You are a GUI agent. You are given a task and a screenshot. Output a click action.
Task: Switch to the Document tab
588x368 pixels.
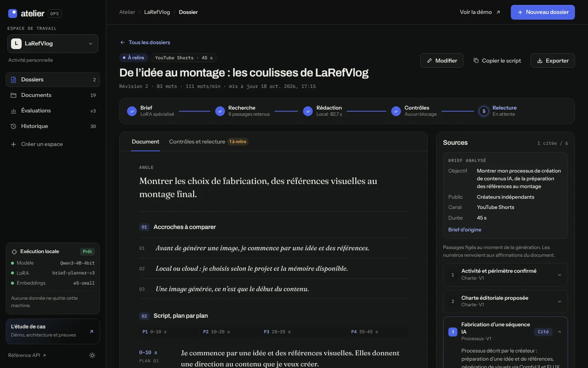(145, 142)
